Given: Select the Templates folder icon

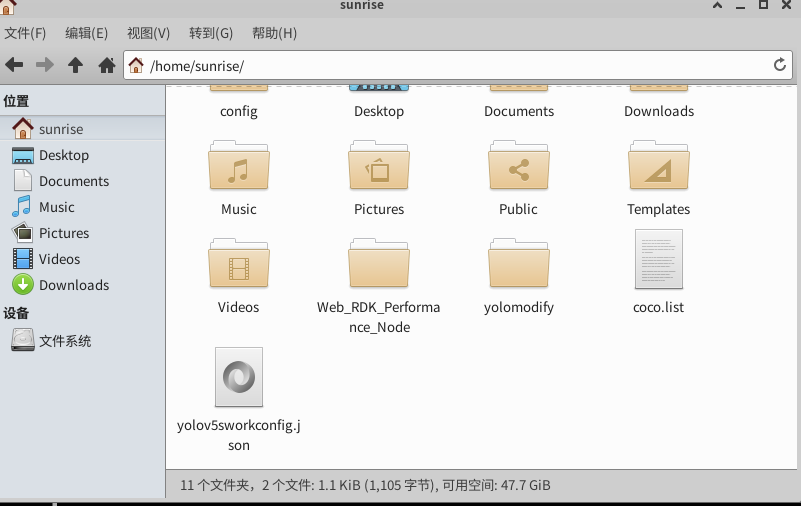Looking at the screenshot, I should click(x=658, y=165).
